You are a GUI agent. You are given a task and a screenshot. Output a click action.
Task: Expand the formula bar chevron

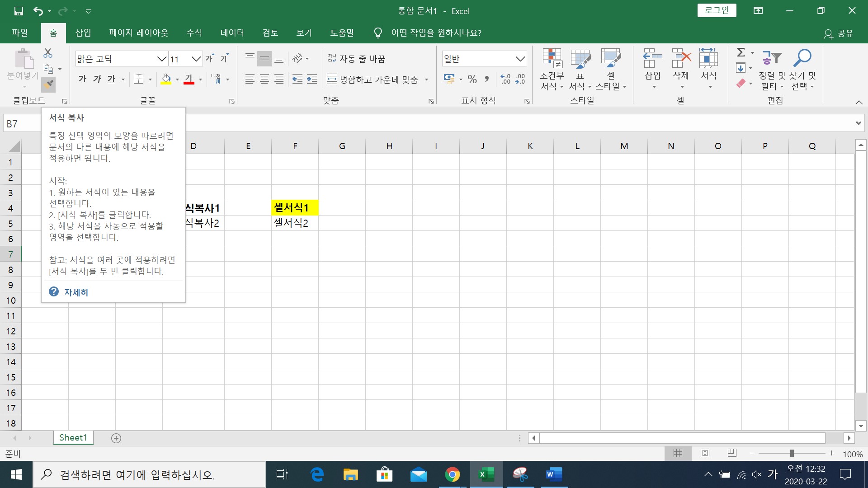coord(858,123)
